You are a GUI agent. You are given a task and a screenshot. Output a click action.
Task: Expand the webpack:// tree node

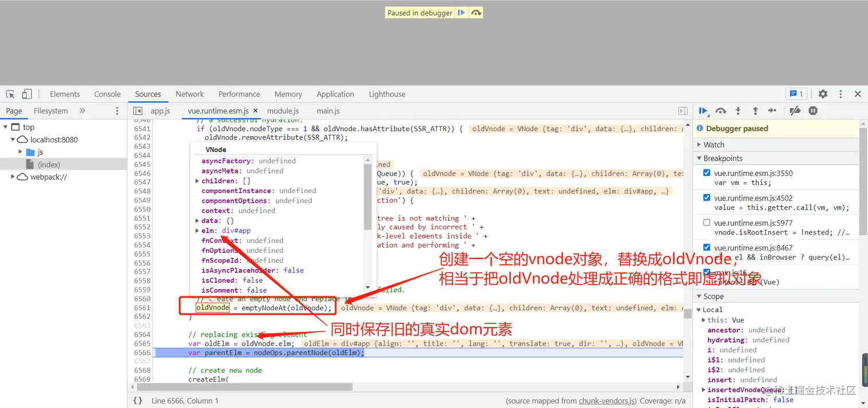click(x=13, y=177)
